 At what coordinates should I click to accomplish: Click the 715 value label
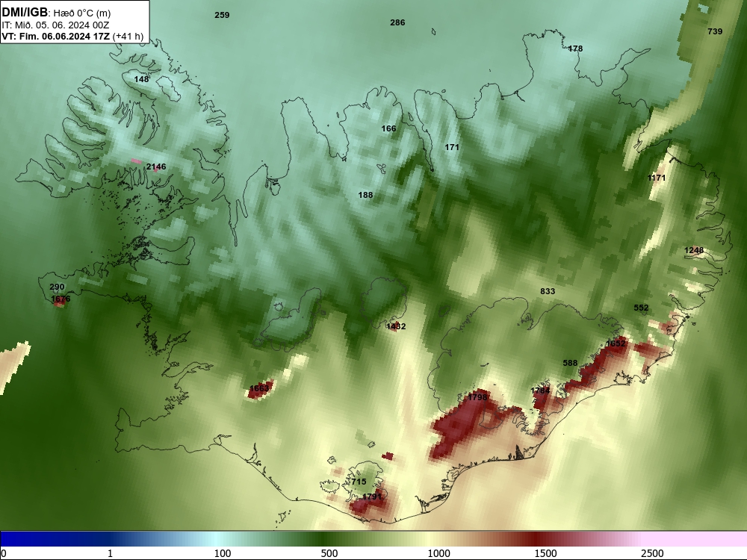tap(359, 482)
